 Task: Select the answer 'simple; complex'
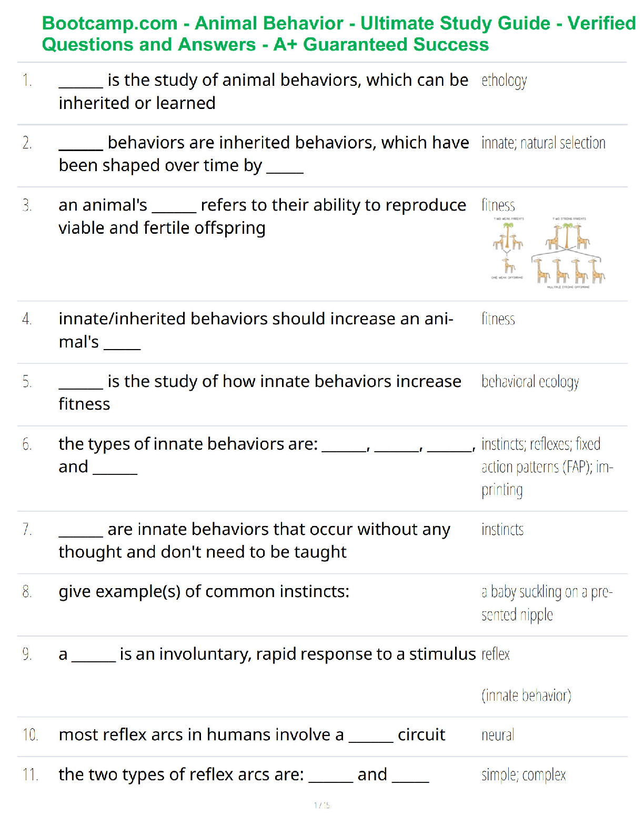point(524,775)
